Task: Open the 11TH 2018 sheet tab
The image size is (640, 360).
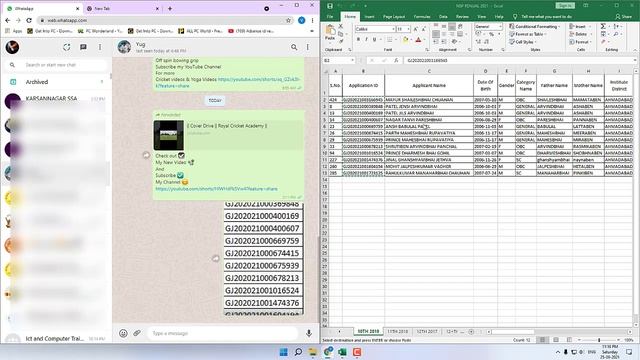Action: point(398,331)
